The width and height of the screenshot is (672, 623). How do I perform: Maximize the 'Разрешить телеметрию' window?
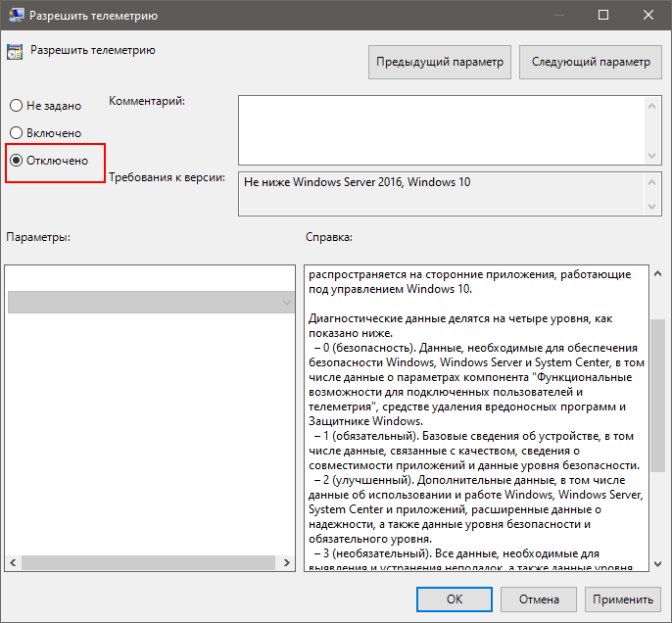(x=603, y=16)
